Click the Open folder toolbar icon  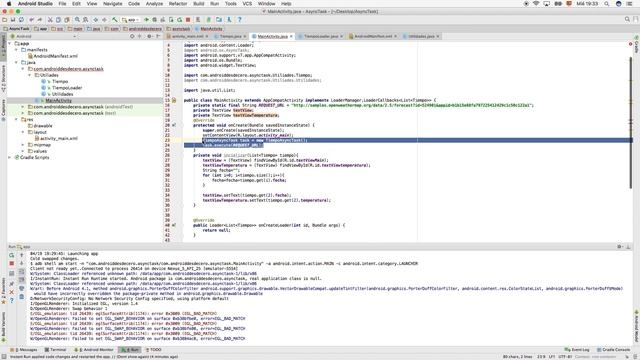click(x=4, y=19)
